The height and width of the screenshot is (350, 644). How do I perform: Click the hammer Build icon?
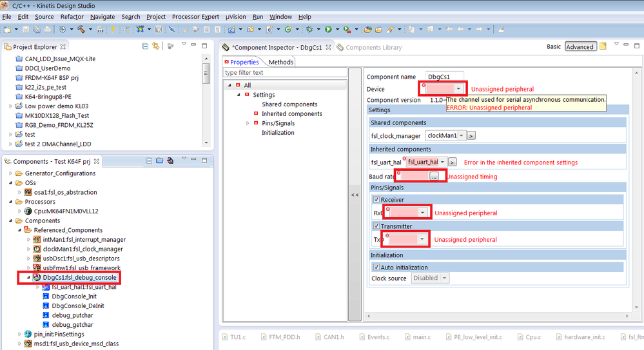point(81,30)
